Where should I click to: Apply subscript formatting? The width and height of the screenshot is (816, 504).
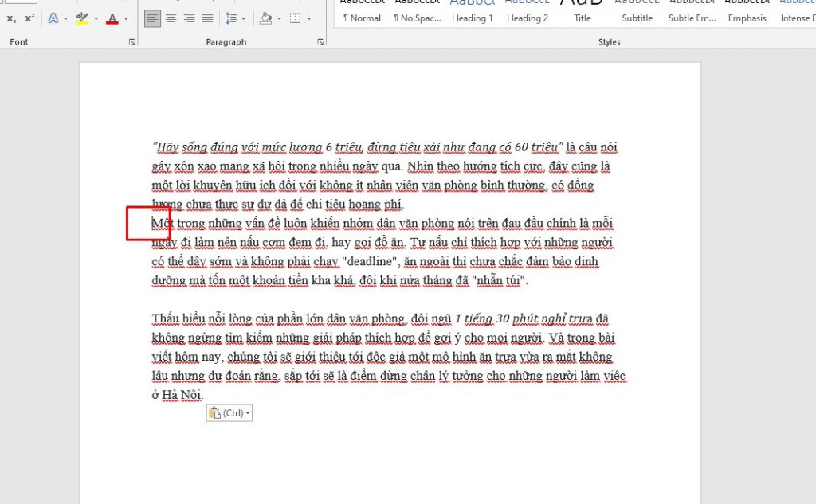11,18
